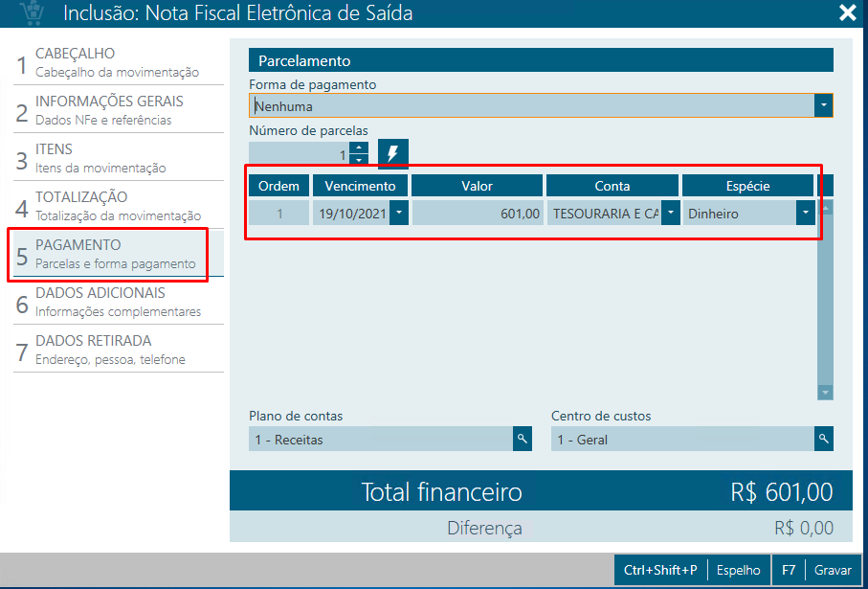This screenshot has width=868, height=589.
Task: Click the Diferença R$ 0,00 value
Action: pos(803,528)
